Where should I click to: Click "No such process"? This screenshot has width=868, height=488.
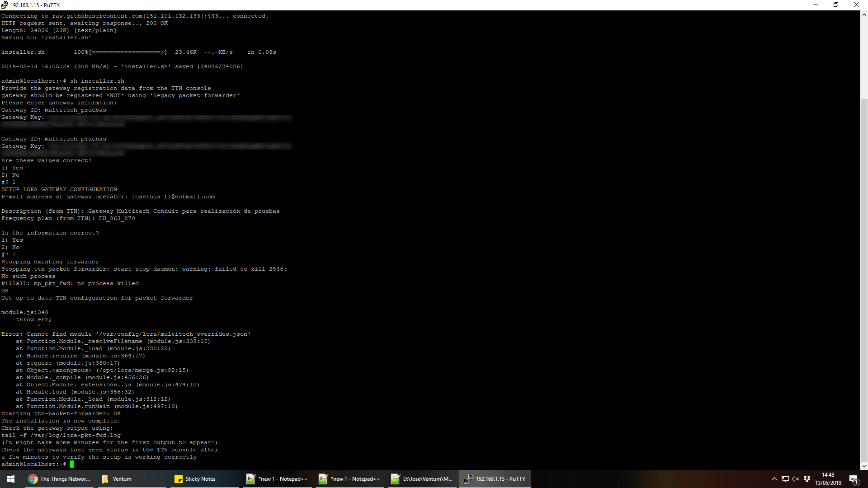tap(28, 276)
